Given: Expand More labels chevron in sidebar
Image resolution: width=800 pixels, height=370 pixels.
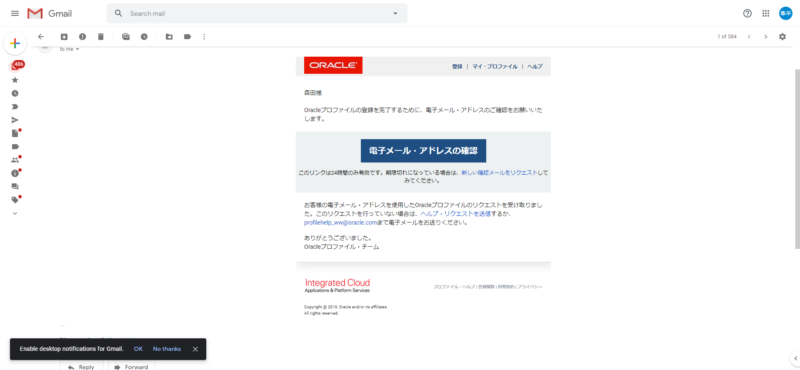Looking at the screenshot, I should pyautogui.click(x=15, y=213).
